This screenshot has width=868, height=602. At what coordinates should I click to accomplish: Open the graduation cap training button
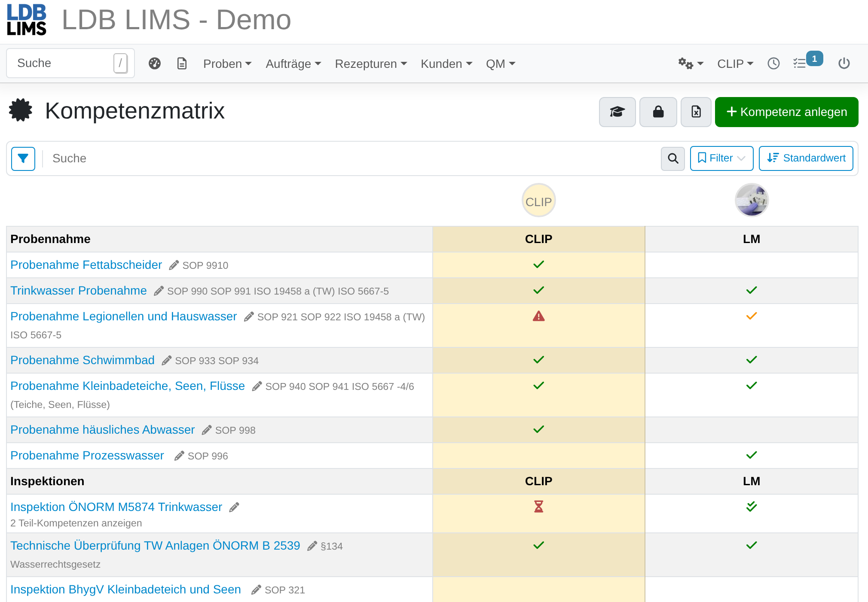pos(617,112)
